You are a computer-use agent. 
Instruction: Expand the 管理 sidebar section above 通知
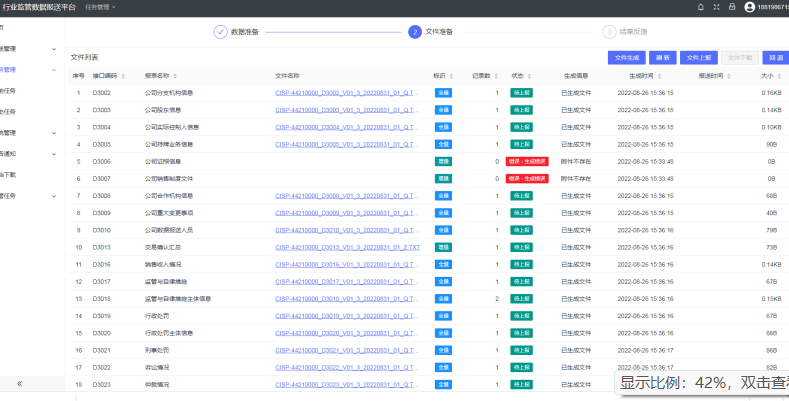point(54,133)
